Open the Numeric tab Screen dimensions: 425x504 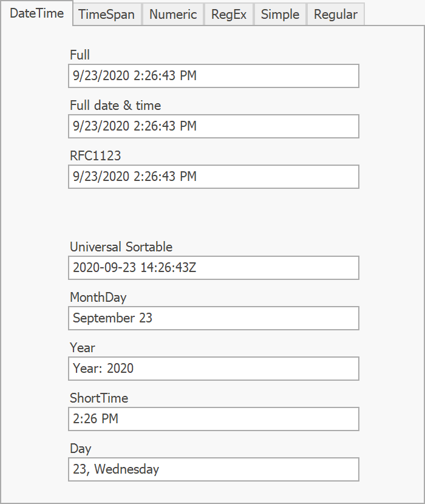173,15
